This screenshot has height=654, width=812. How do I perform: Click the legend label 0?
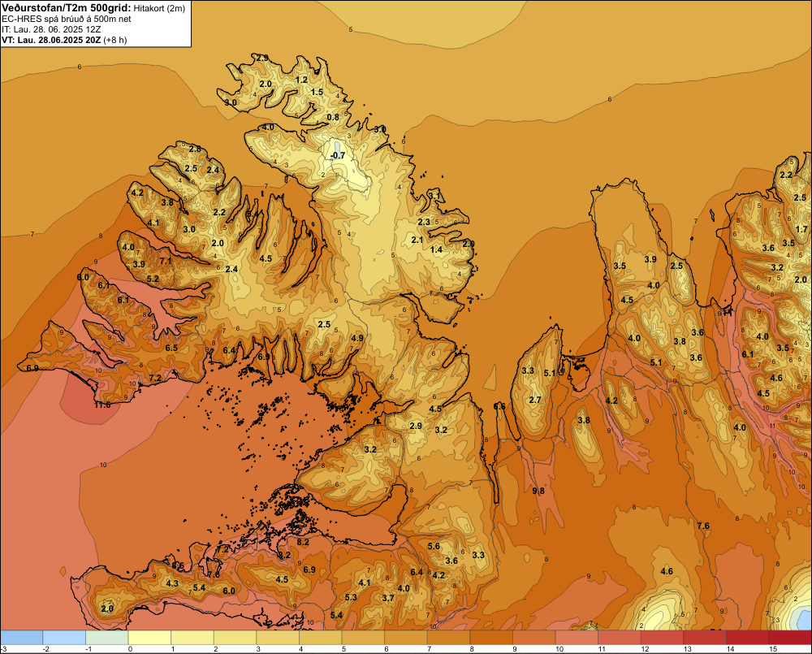pyautogui.click(x=131, y=649)
